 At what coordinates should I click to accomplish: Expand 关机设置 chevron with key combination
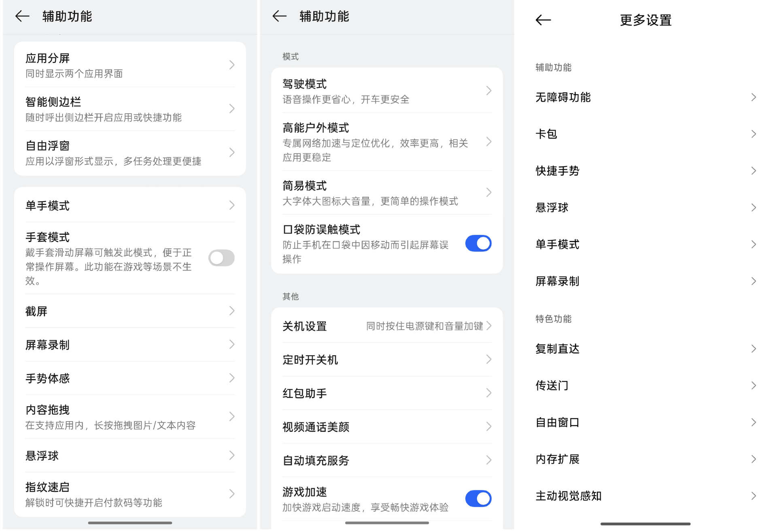click(x=489, y=326)
